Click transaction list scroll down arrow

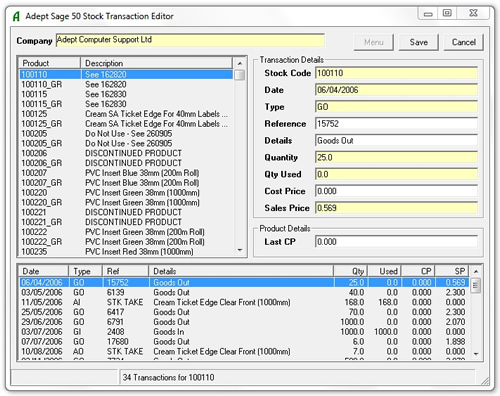[476, 354]
